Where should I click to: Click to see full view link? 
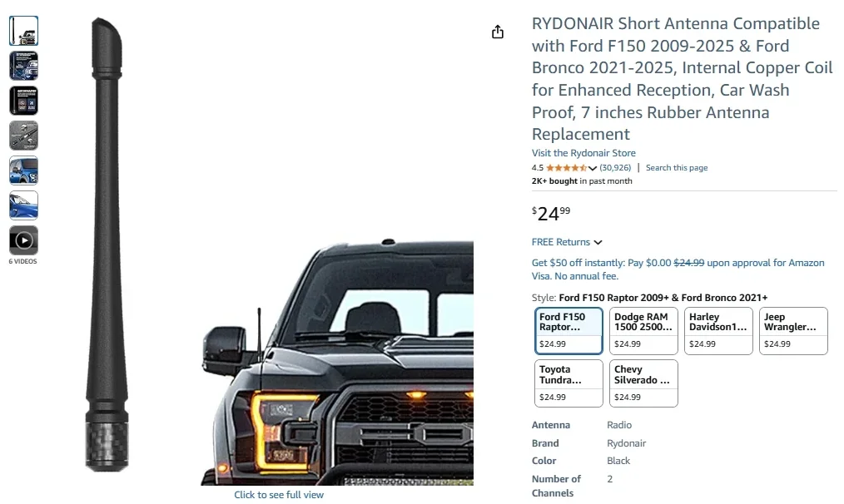tap(279, 495)
